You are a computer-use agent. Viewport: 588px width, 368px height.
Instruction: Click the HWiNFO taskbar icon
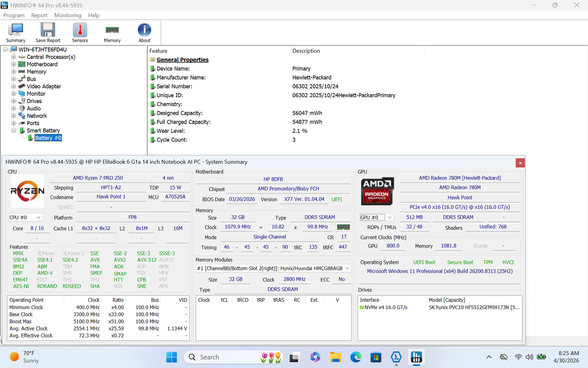tap(416, 357)
